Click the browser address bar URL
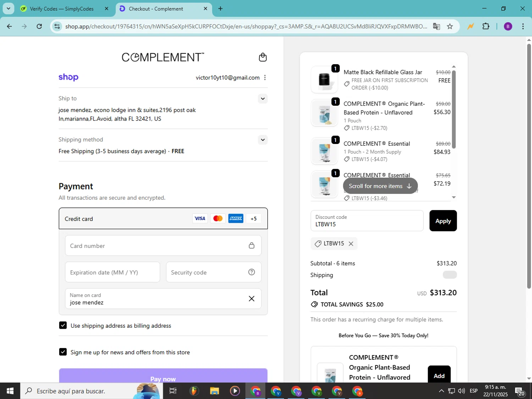The width and height of the screenshot is (532, 399). click(x=246, y=26)
